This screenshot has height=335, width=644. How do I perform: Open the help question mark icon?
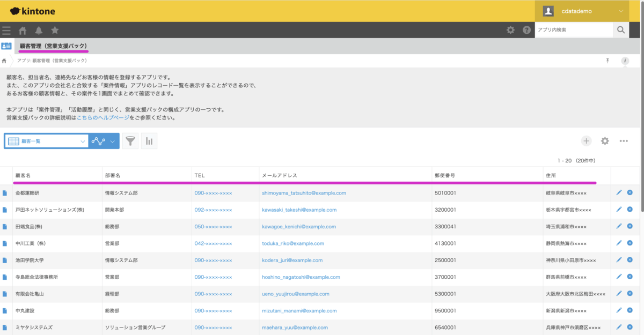(x=526, y=30)
